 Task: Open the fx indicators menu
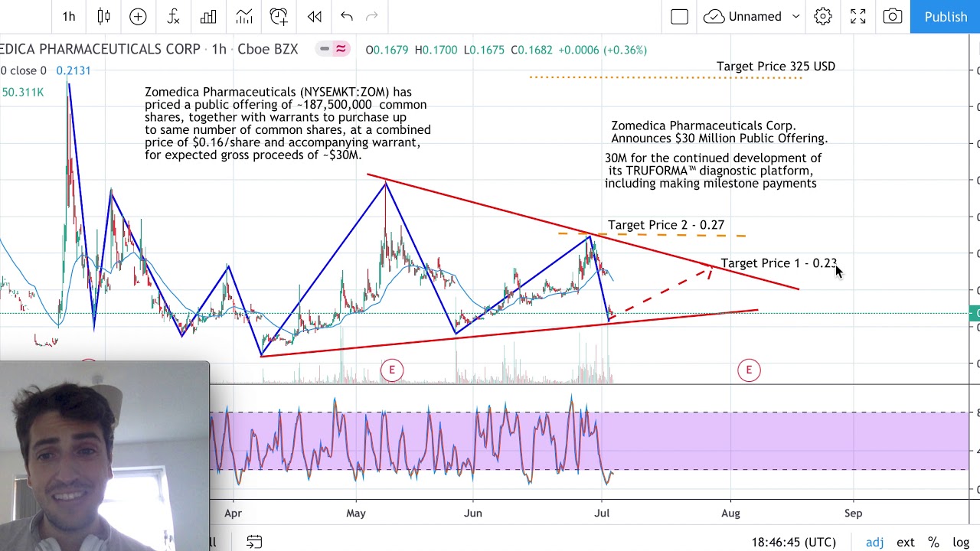[x=173, y=16]
